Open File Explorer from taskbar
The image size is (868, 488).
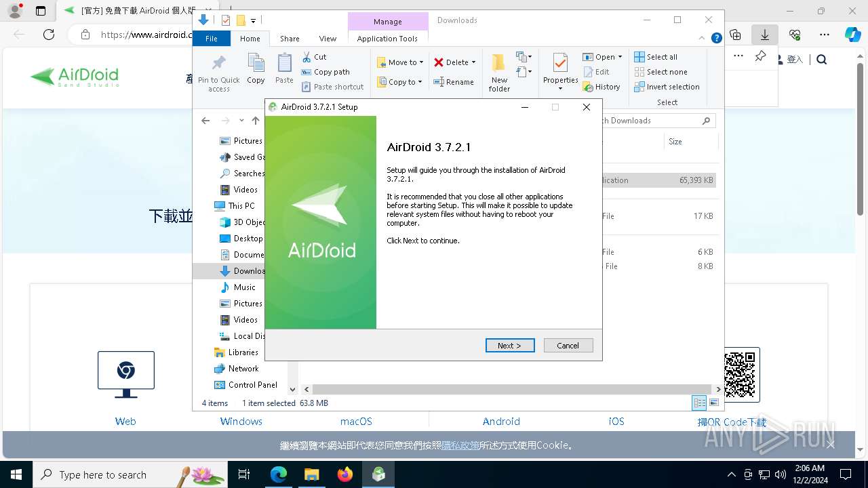coord(311,474)
